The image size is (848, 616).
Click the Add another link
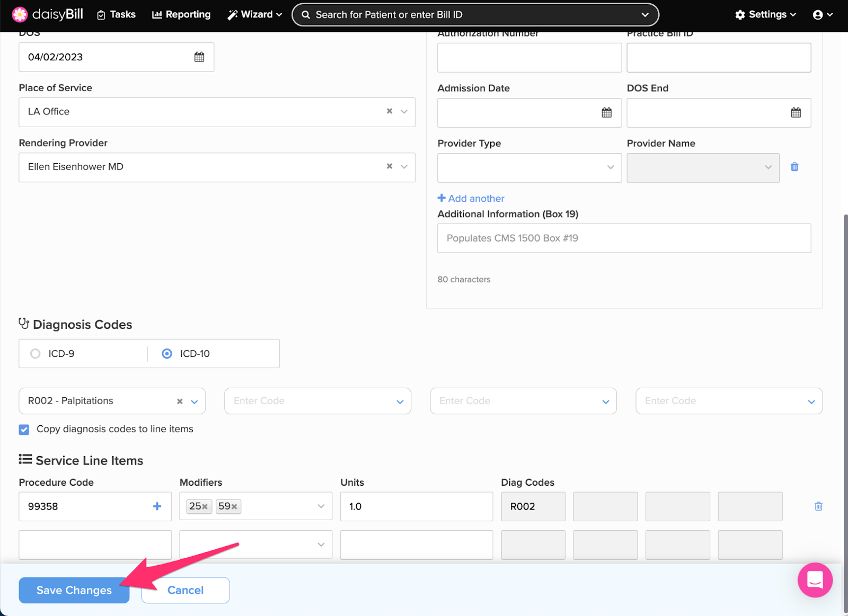pos(471,199)
